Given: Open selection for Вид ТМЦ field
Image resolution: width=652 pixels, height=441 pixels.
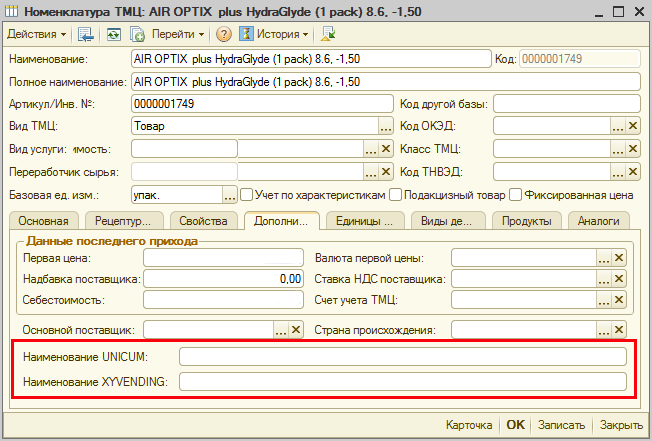Looking at the screenshot, I should pyautogui.click(x=386, y=126).
